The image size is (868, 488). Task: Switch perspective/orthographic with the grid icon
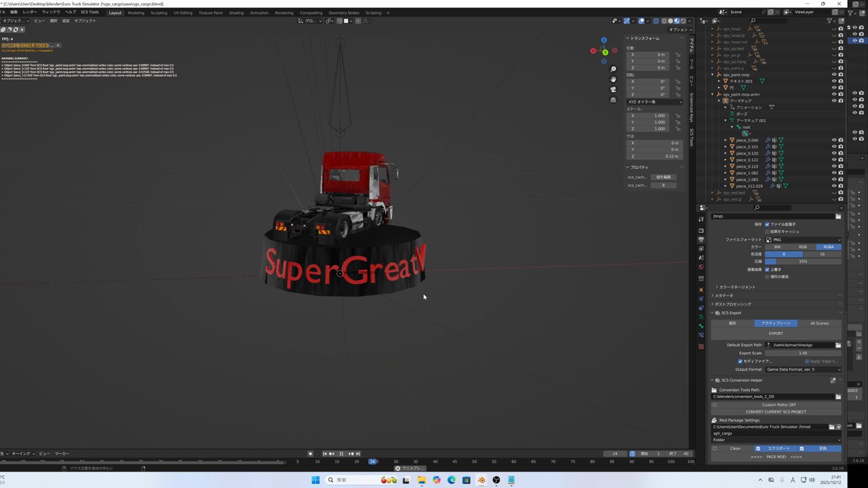pos(613,100)
